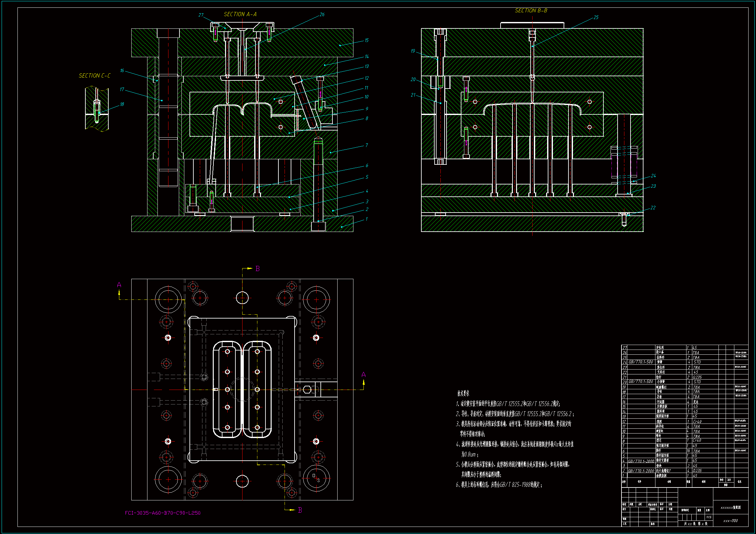Select part callout number 26
Image resolution: width=756 pixels, height=534 pixels.
[322, 15]
